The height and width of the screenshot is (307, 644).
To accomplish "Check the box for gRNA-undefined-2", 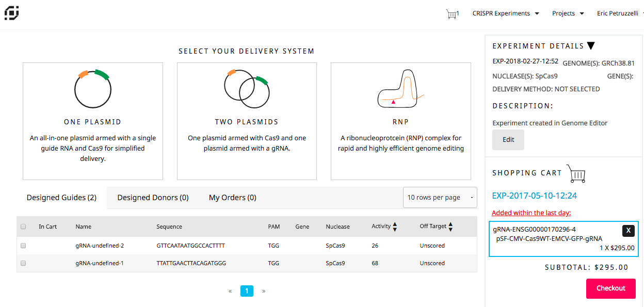I will [23, 246].
